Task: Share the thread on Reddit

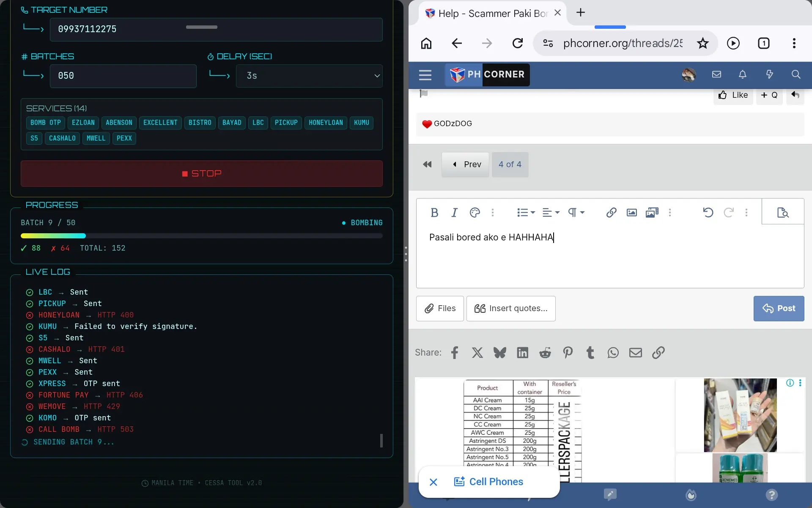Action: click(x=545, y=353)
